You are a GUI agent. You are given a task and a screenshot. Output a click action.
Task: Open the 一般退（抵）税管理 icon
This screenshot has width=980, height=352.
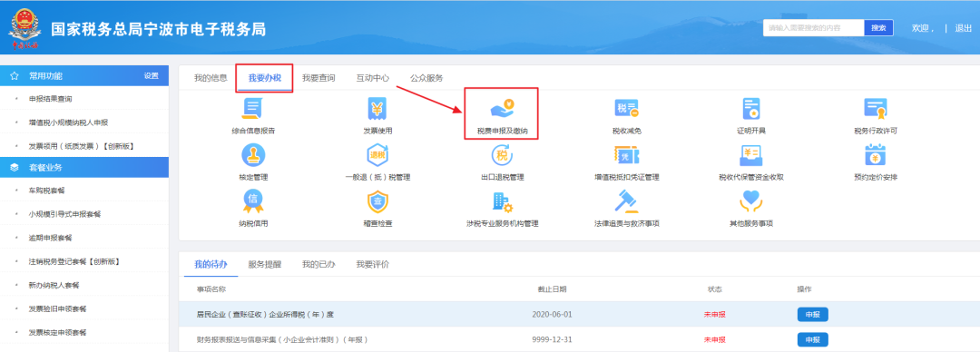tap(377, 155)
